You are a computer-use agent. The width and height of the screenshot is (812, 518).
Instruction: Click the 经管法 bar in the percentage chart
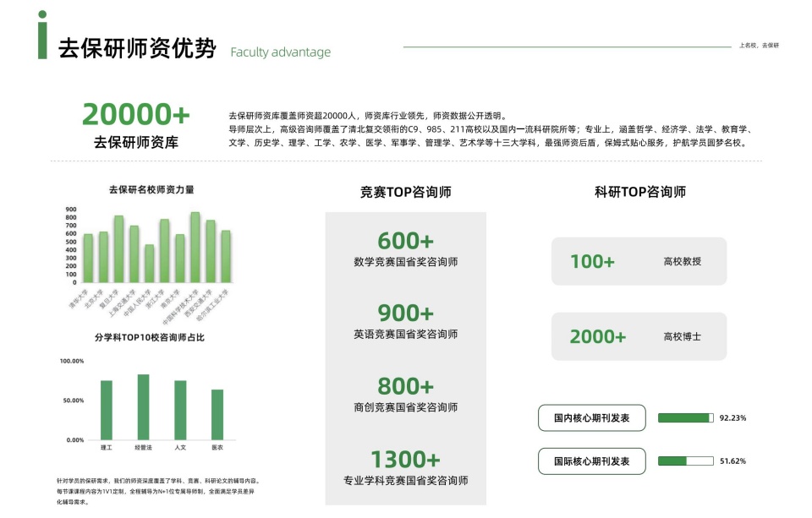[143, 407]
